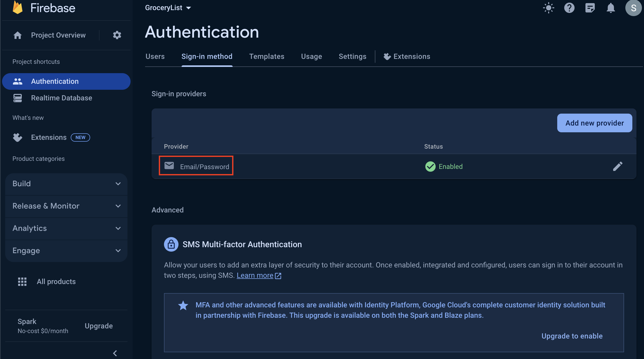This screenshot has height=359, width=644.
Task: Click the Enabled status text
Action: 450,167
